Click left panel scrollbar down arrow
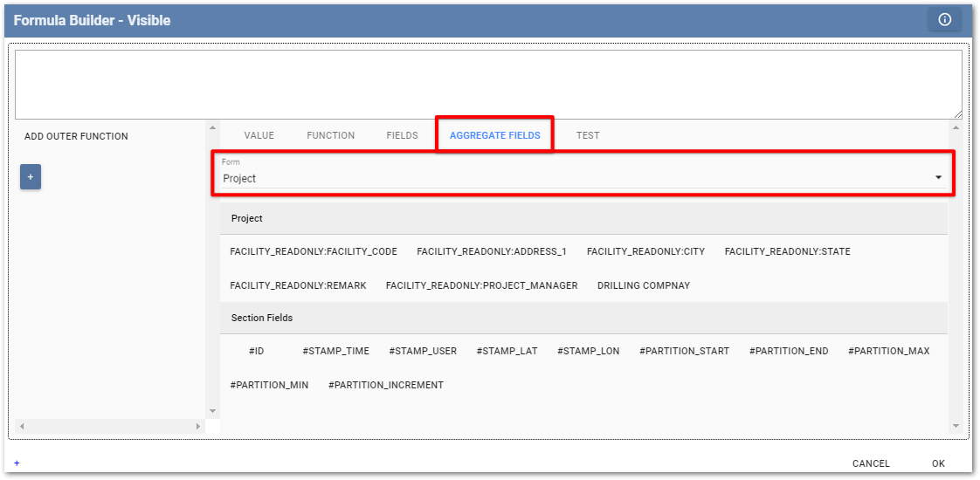980x480 pixels. click(x=212, y=411)
